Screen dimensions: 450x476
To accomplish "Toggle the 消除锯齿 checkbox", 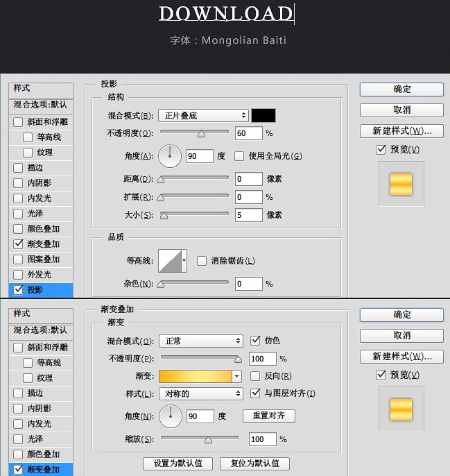I will click(202, 261).
